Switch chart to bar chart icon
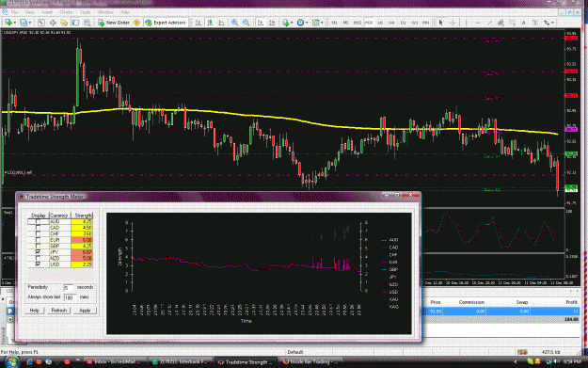Screen dimensions: 588x368 pos(199,23)
